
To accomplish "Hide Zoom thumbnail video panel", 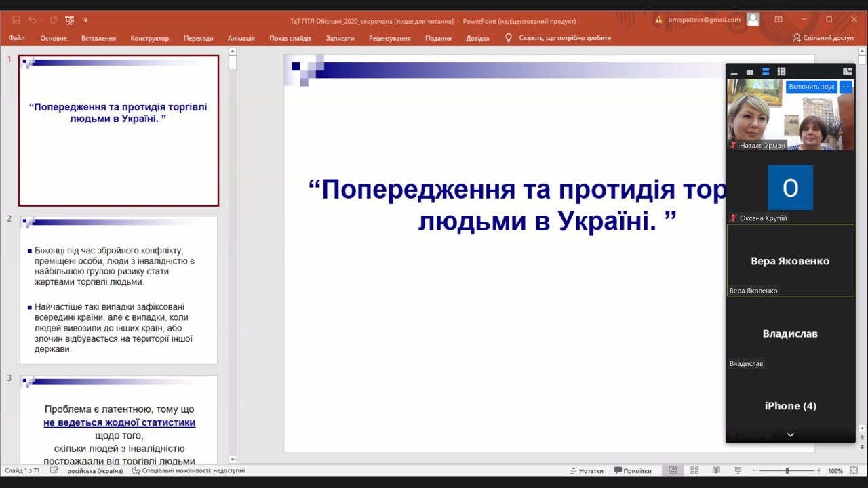I will point(734,72).
